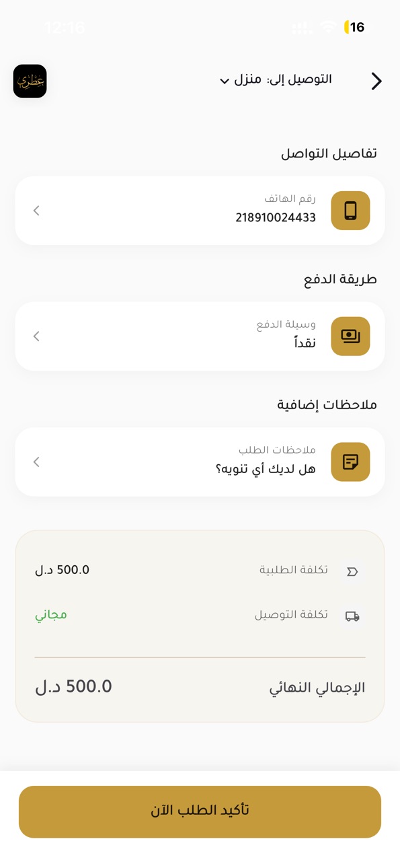
Task: Tap the Wi-Fi status icon
Action: pos(328,27)
